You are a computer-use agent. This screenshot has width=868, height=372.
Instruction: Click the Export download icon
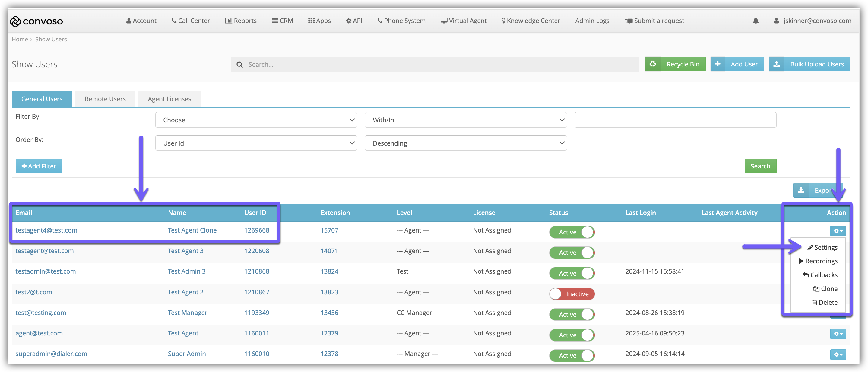tap(801, 190)
